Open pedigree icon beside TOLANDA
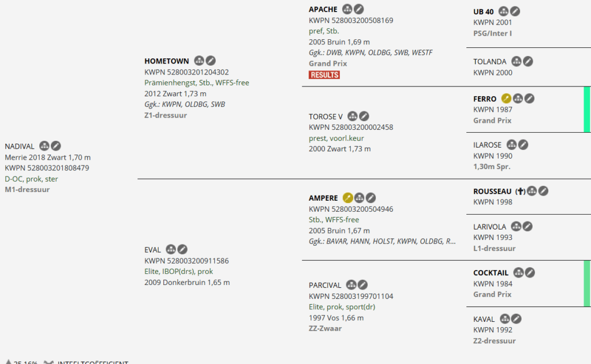This screenshot has height=364, width=591. pyautogui.click(x=517, y=61)
